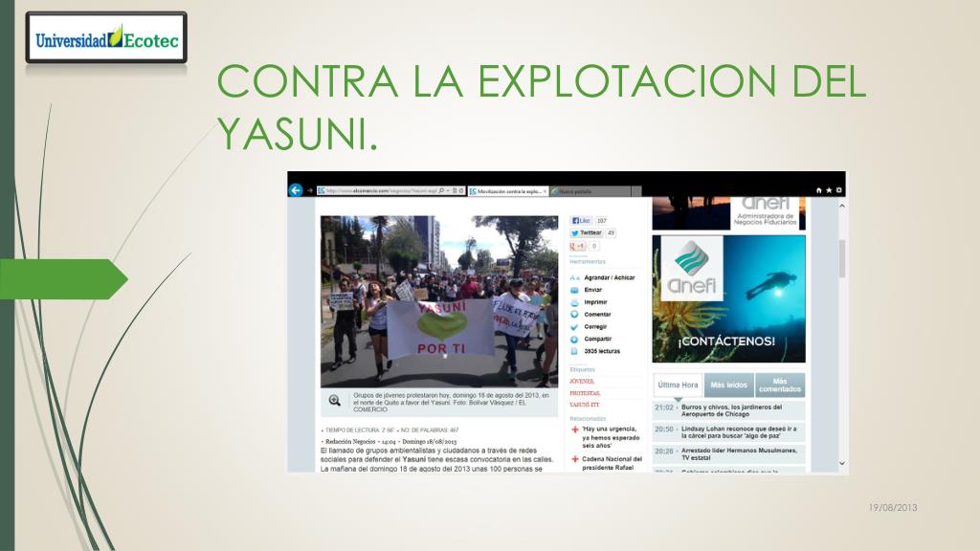Click the Anefi ¡CONTÁCTENOS! ad banner
Image resolution: width=980 pixels, height=551 pixels.
click(728, 298)
